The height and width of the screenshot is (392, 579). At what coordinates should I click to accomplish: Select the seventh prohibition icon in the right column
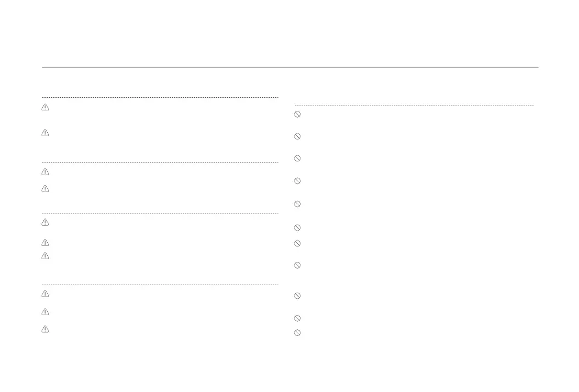(298, 243)
